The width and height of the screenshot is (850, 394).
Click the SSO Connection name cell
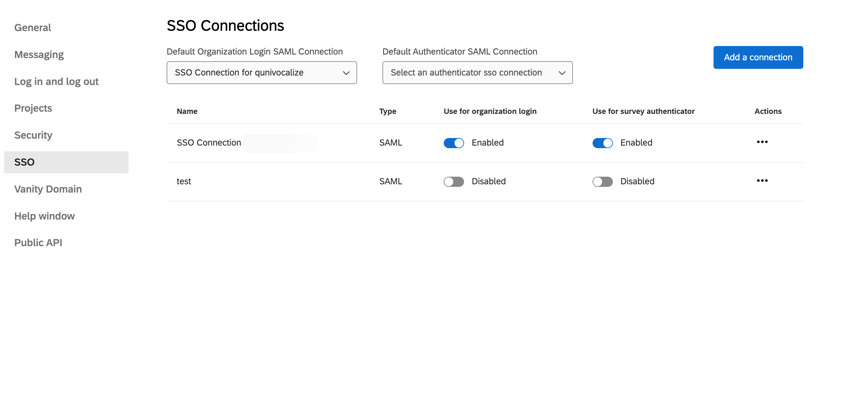209,143
